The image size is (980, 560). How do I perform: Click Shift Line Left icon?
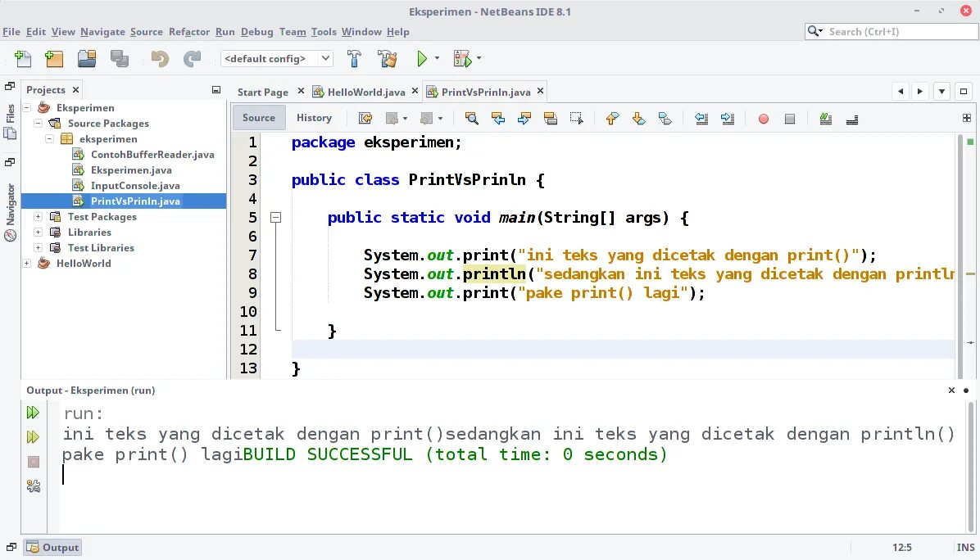(x=701, y=118)
